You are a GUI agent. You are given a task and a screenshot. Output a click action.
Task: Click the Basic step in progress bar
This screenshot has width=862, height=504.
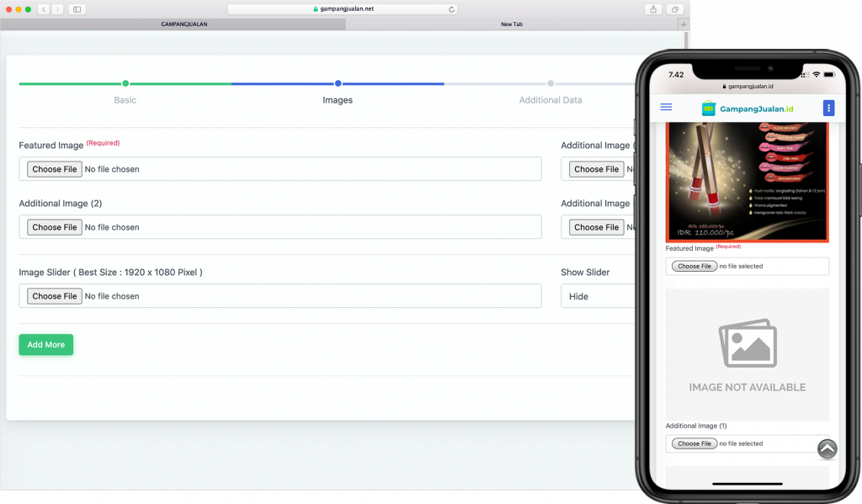click(125, 100)
